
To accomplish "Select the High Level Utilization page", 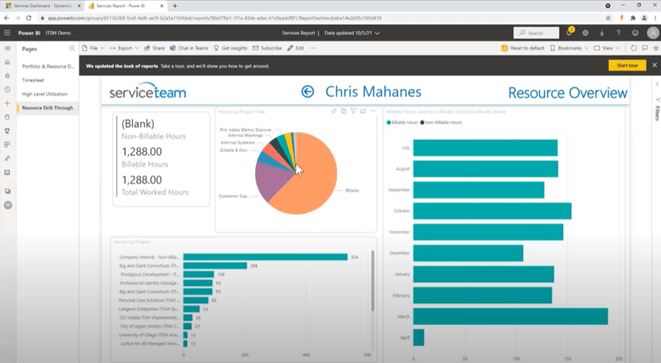I will pyautogui.click(x=45, y=94).
